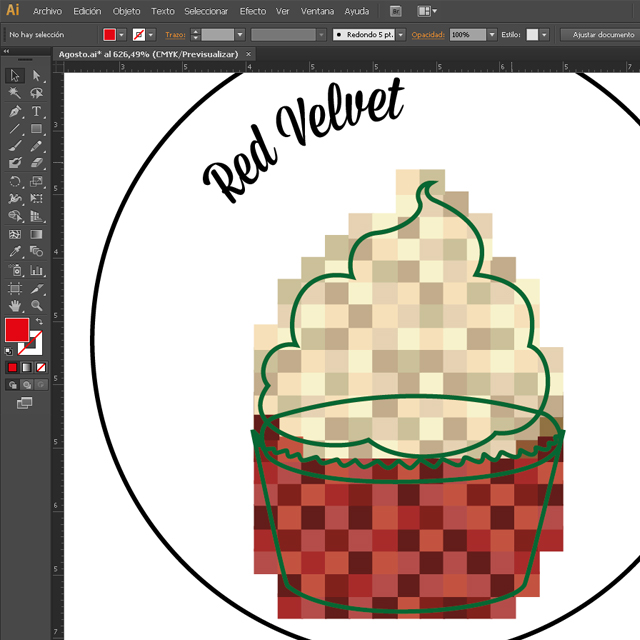This screenshot has height=640, width=640.
Task: Select the Blend tool
Action: tap(36, 251)
